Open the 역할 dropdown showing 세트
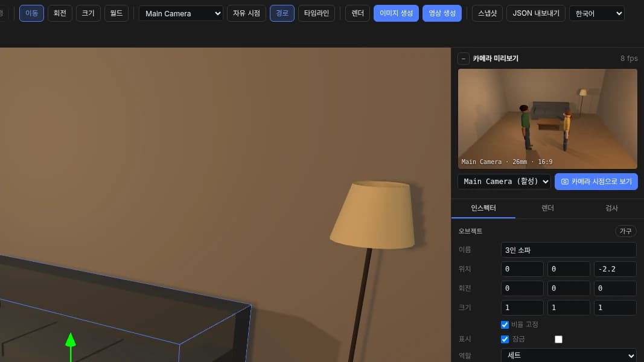 569,355
